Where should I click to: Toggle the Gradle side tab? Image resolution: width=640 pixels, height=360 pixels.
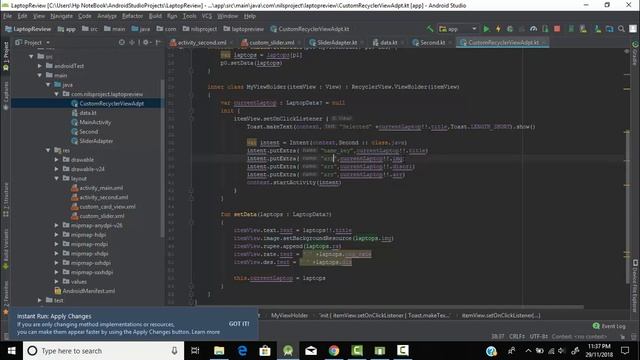coord(635,53)
